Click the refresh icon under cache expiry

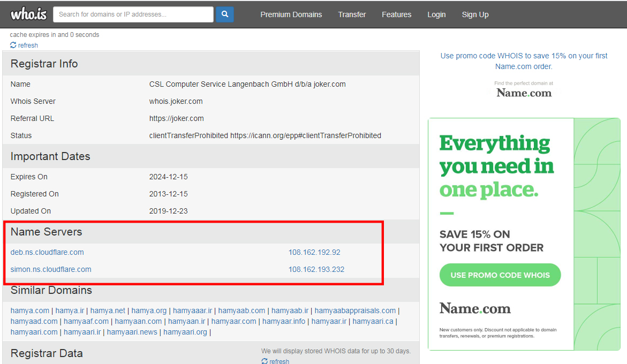point(13,45)
